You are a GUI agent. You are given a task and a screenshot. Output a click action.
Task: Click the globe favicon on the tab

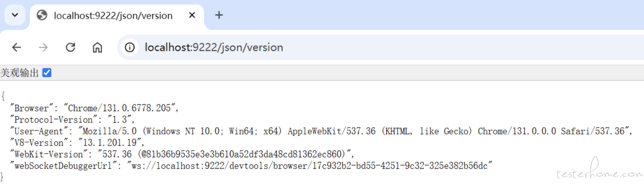click(42, 15)
